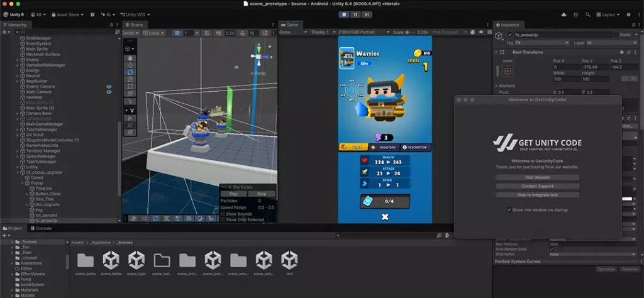
Task: Open the help icon in top toolbar
Action: point(628,15)
